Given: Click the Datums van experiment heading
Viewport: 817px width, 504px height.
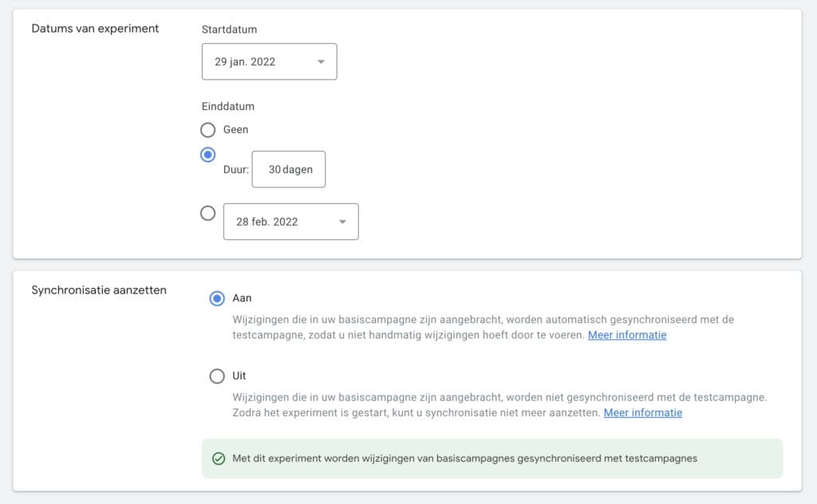Looking at the screenshot, I should 95,29.
